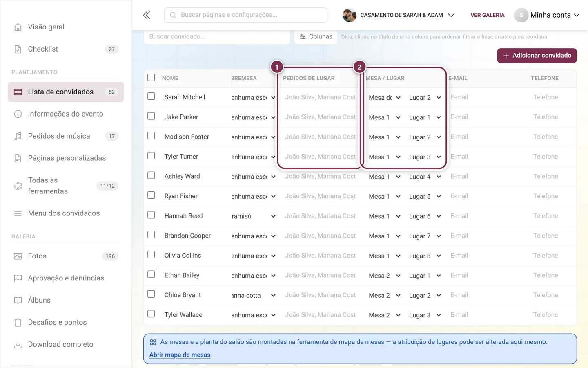The width and height of the screenshot is (588, 368).
Task: Click the Aprovação e denúncias flag icon
Action: coord(18,278)
